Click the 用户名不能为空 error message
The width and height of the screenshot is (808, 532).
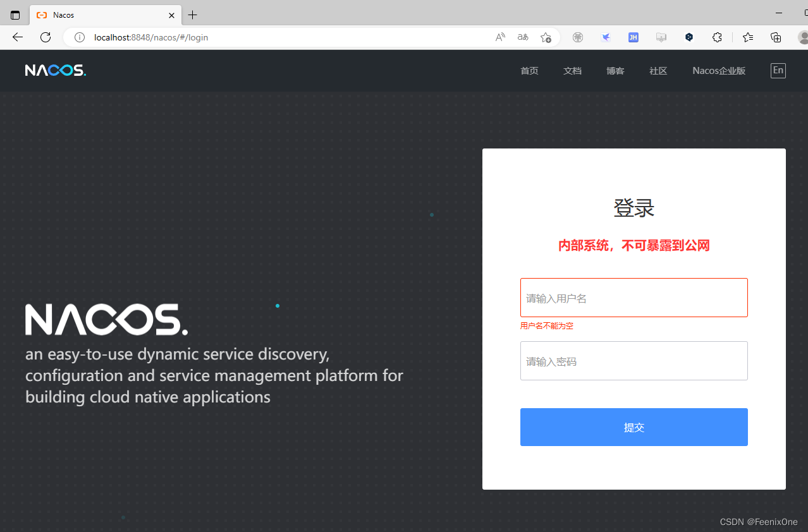[547, 326]
